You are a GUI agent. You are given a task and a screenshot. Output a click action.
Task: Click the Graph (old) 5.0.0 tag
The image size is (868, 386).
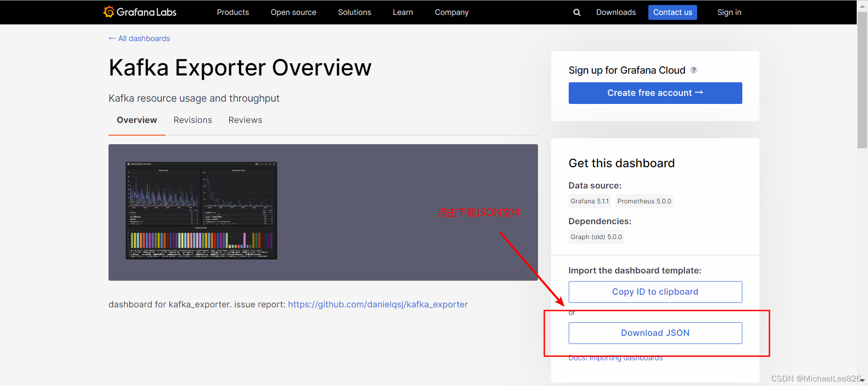(596, 237)
